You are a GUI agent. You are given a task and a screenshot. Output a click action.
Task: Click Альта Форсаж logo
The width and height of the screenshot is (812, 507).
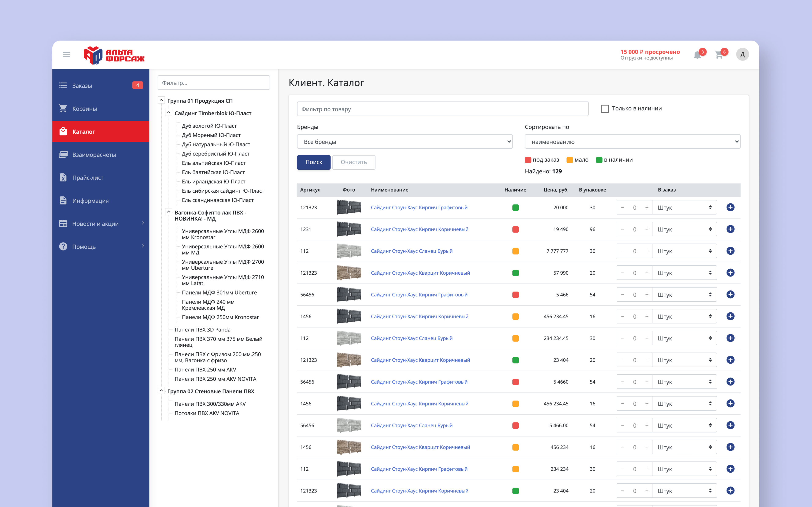tap(114, 55)
